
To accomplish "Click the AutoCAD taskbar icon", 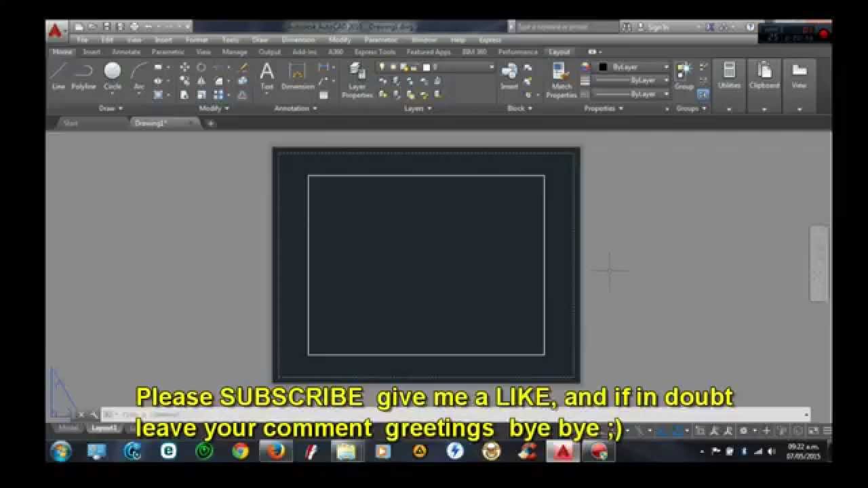I will coord(562,451).
